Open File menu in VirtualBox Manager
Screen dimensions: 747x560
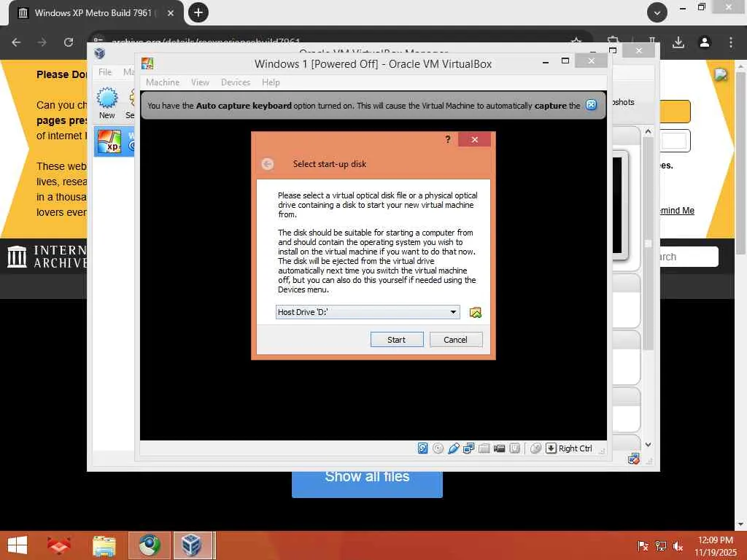[x=105, y=72]
